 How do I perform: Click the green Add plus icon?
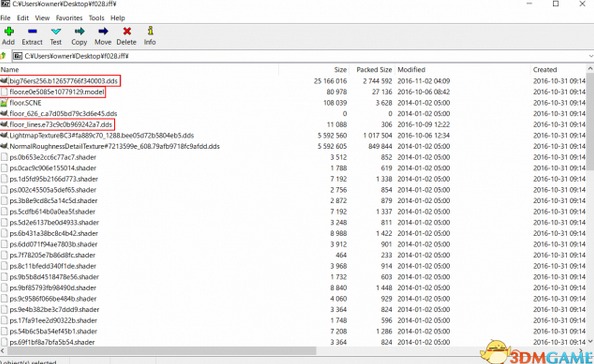[x=9, y=31]
